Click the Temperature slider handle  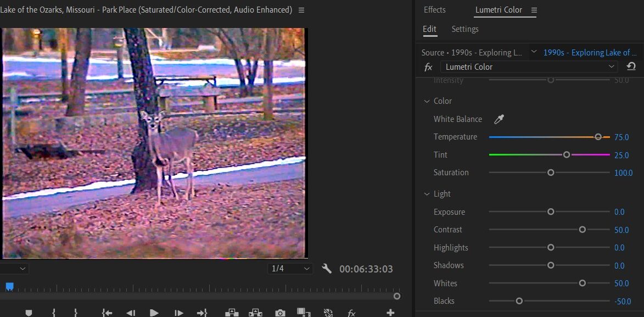click(x=598, y=137)
